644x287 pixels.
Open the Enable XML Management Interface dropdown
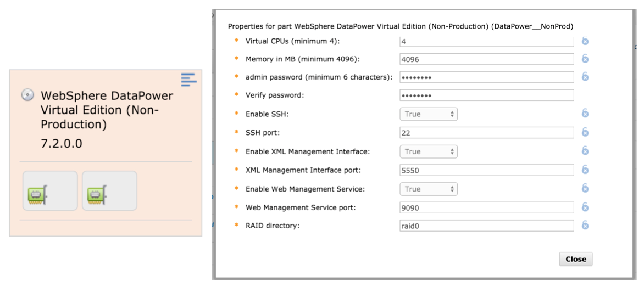coord(429,152)
